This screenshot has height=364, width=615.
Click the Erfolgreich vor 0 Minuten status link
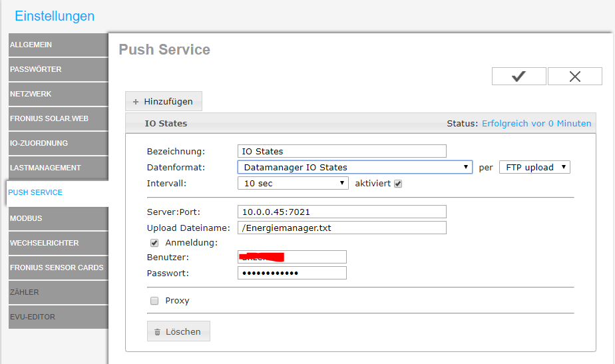coord(536,123)
